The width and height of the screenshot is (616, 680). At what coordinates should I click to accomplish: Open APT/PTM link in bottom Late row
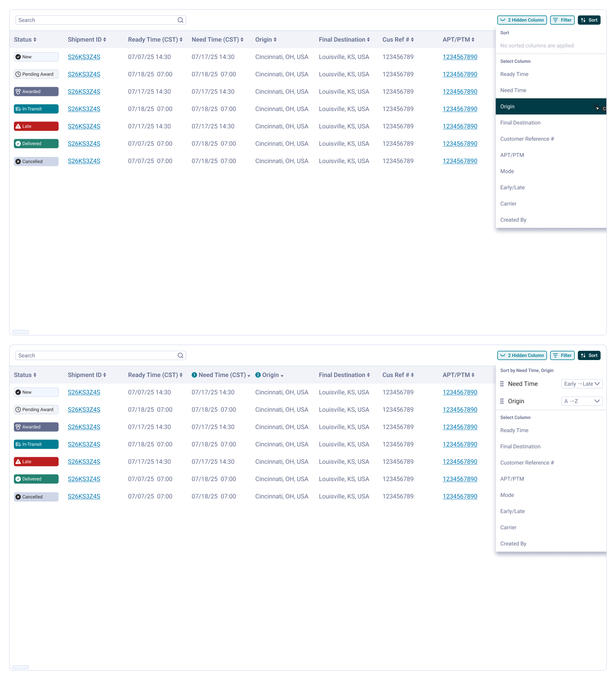pos(460,462)
